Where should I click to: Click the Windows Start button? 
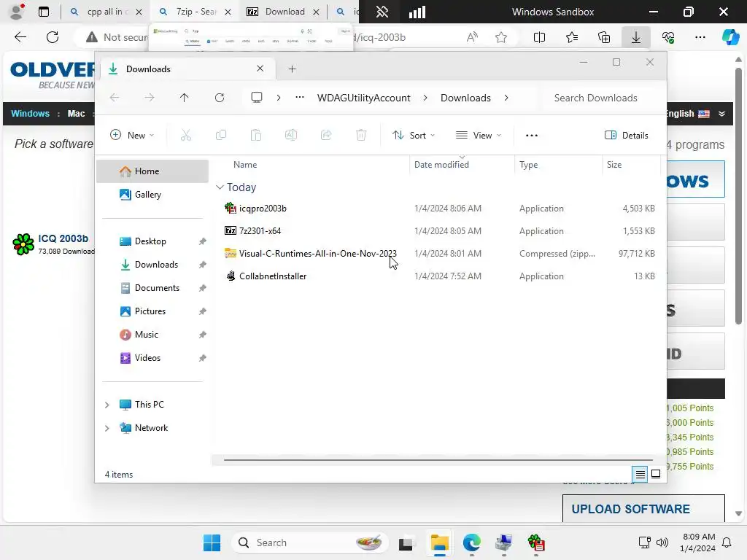212,542
